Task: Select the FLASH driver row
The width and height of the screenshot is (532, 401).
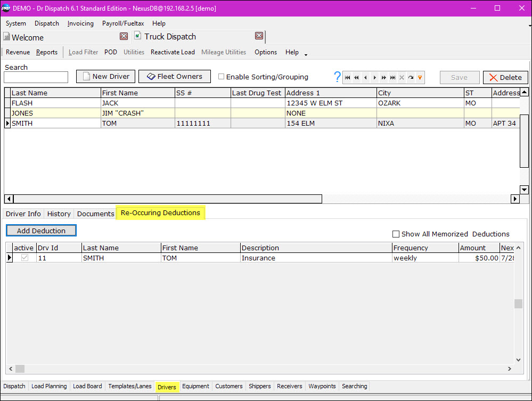Action: [x=262, y=103]
